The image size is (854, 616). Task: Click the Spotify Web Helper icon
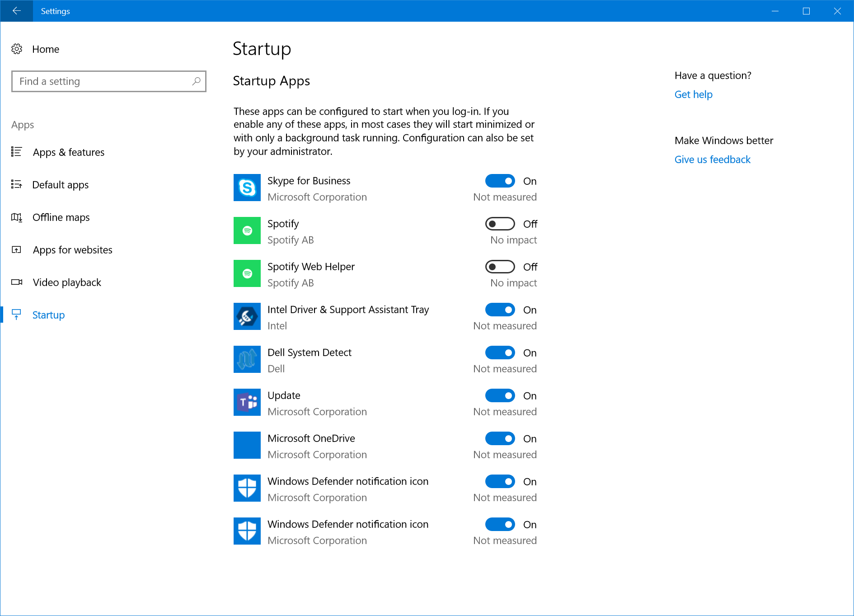click(247, 273)
